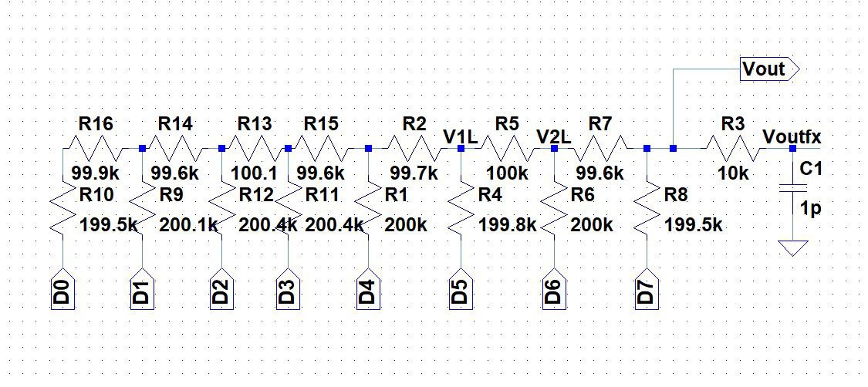Click the D2 input port

(221, 291)
